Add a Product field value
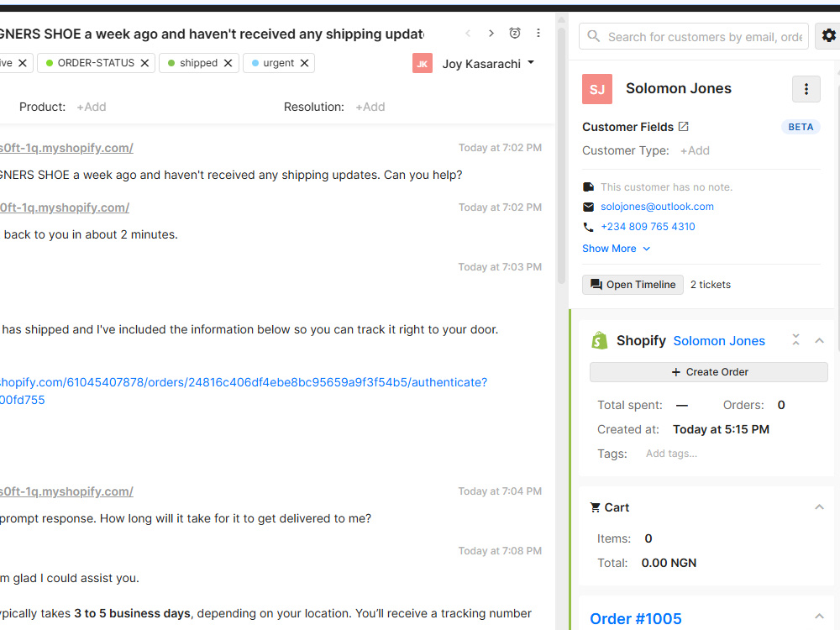840x630 pixels. coord(91,108)
